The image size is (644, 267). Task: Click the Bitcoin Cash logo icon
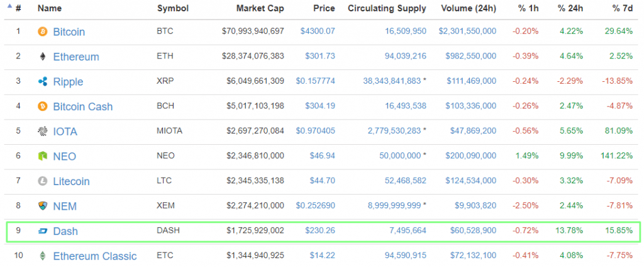coord(43,106)
